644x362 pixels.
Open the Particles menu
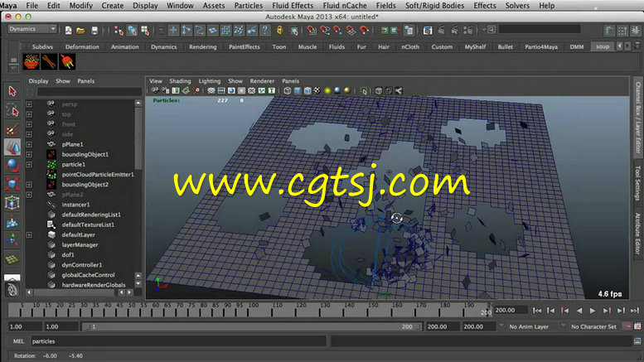point(248,5)
